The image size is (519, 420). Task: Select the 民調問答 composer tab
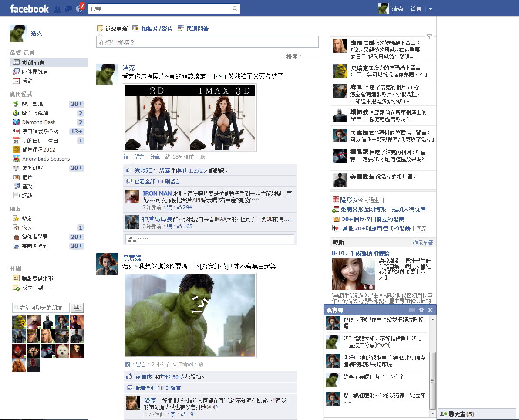(193, 29)
